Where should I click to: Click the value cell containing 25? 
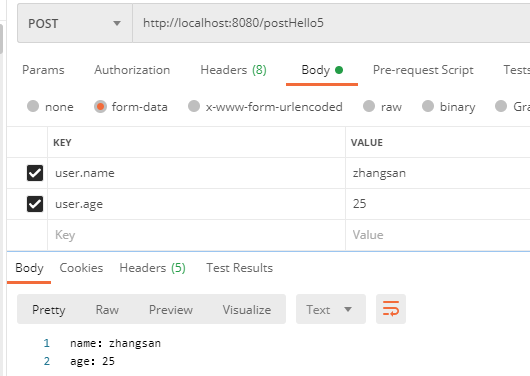coord(438,204)
